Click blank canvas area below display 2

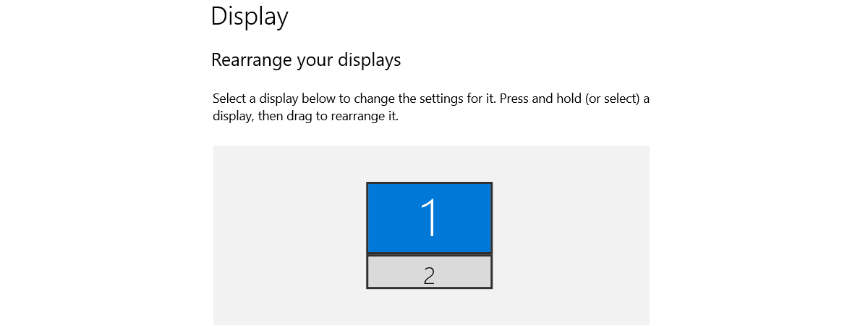point(429,307)
